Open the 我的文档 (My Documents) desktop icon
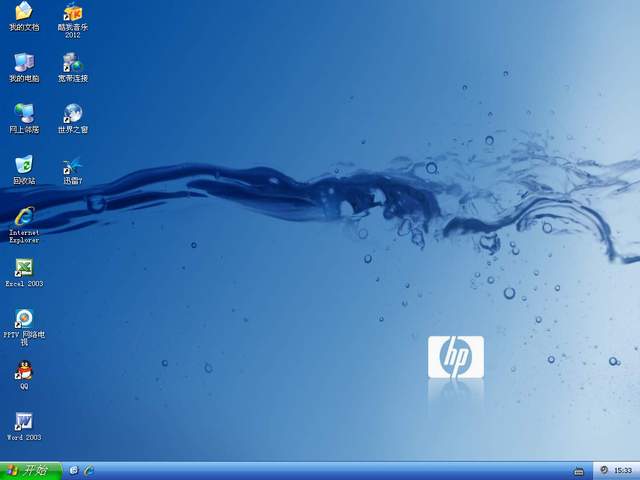The height and width of the screenshot is (480, 640). 23,13
